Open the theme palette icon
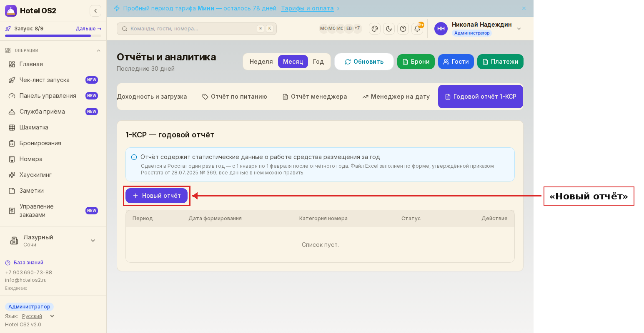The height and width of the screenshot is (333, 644). tap(375, 29)
